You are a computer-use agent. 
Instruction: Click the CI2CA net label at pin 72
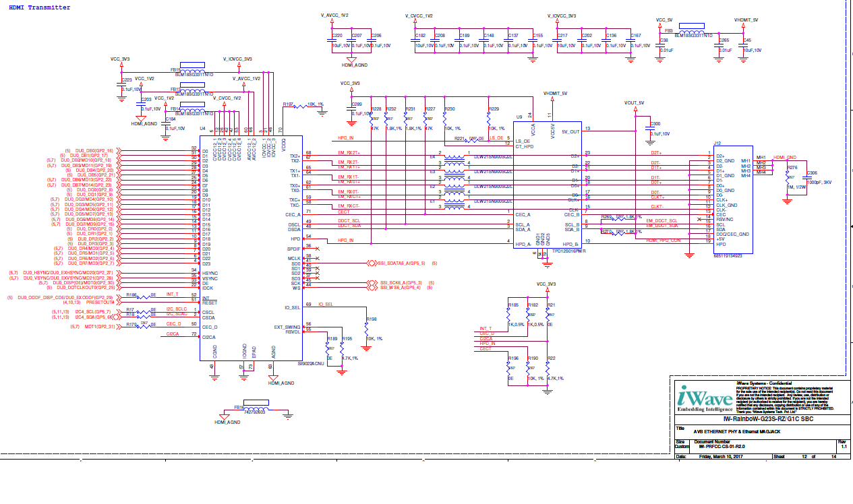(x=172, y=334)
